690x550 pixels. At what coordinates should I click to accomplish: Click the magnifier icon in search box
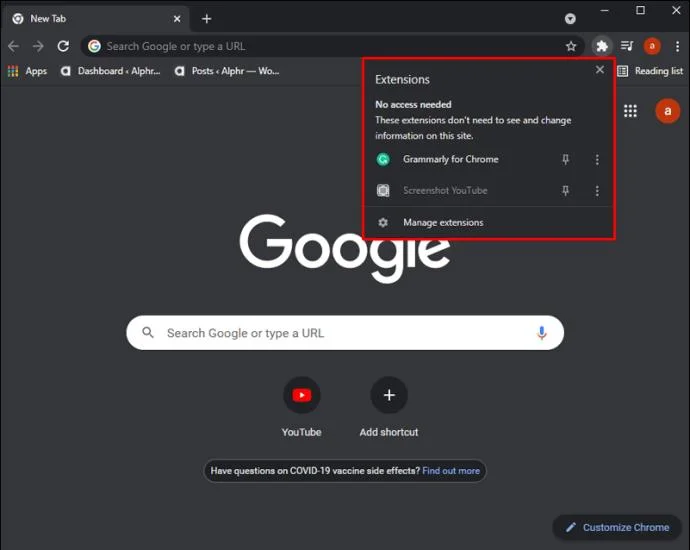pos(148,333)
